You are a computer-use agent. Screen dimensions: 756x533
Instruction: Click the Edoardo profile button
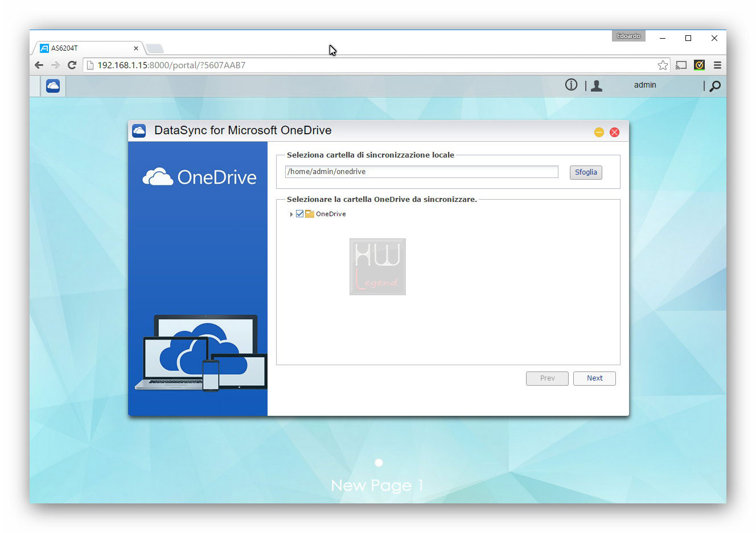click(628, 36)
